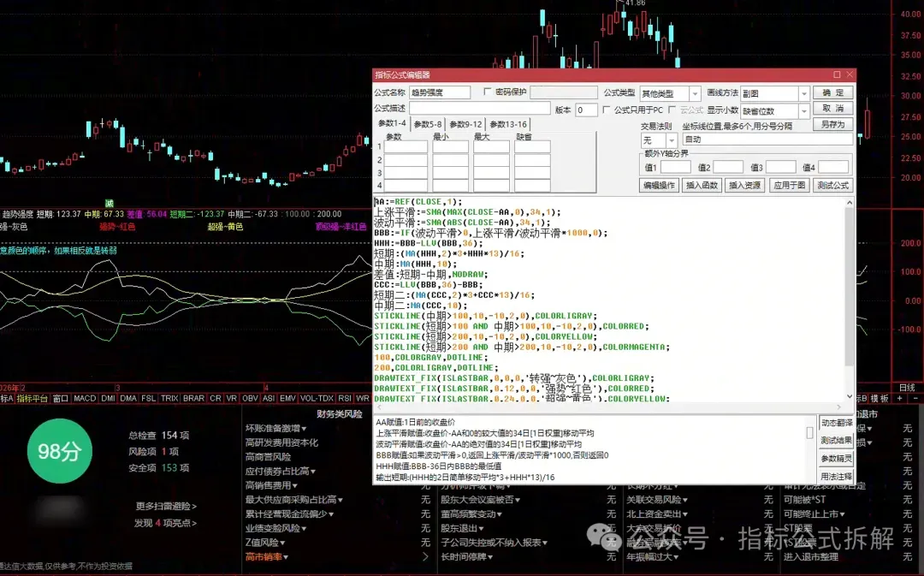Toggle the 云公式 checkbox
Screen dimensions: 924x576
672,110
